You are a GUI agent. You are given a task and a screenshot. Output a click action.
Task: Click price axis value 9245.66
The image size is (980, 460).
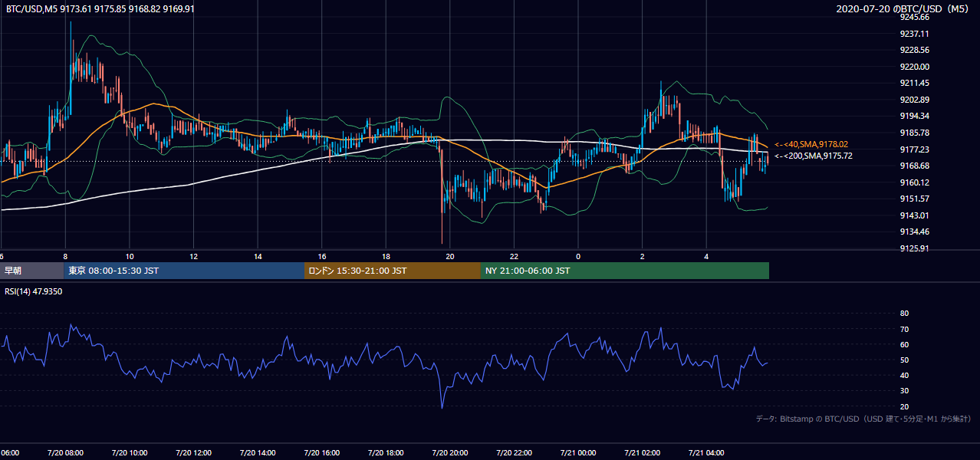point(915,17)
